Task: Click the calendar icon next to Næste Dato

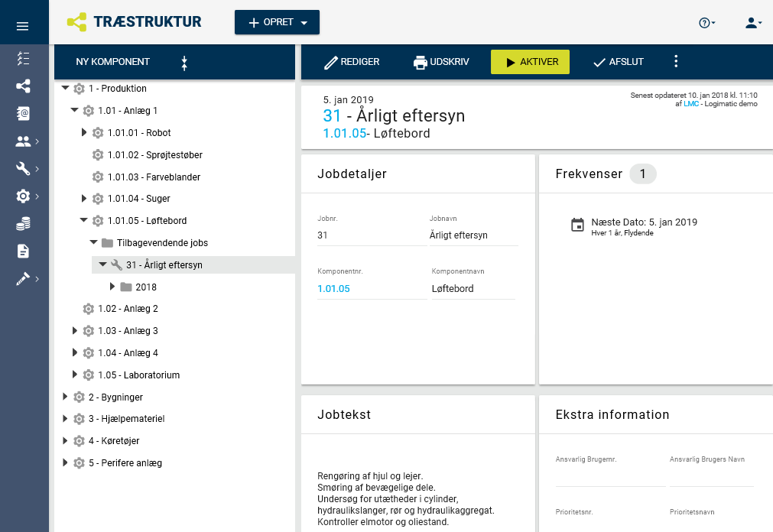Action: (x=577, y=225)
